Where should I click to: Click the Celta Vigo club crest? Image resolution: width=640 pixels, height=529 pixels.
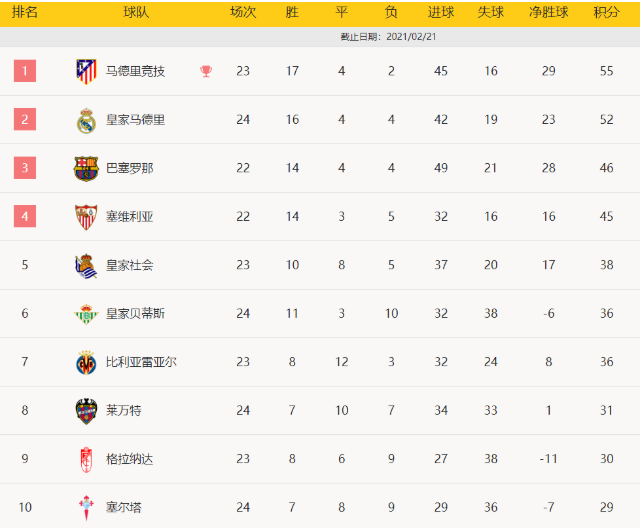coord(86,507)
